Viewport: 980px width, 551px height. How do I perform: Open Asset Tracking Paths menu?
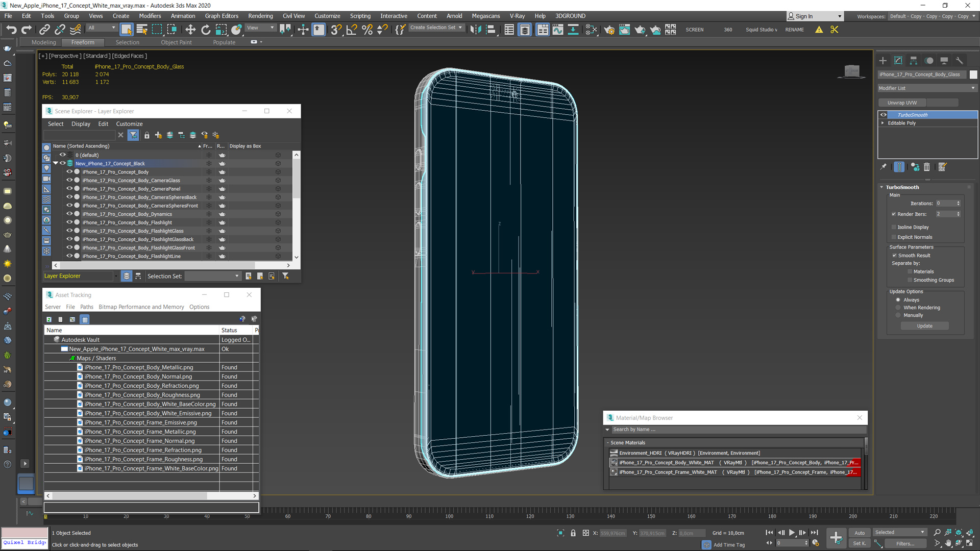click(87, 307)
